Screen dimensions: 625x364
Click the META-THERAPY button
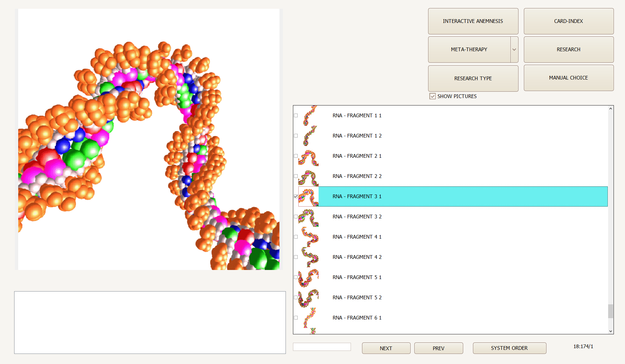[x=469, y=50]
